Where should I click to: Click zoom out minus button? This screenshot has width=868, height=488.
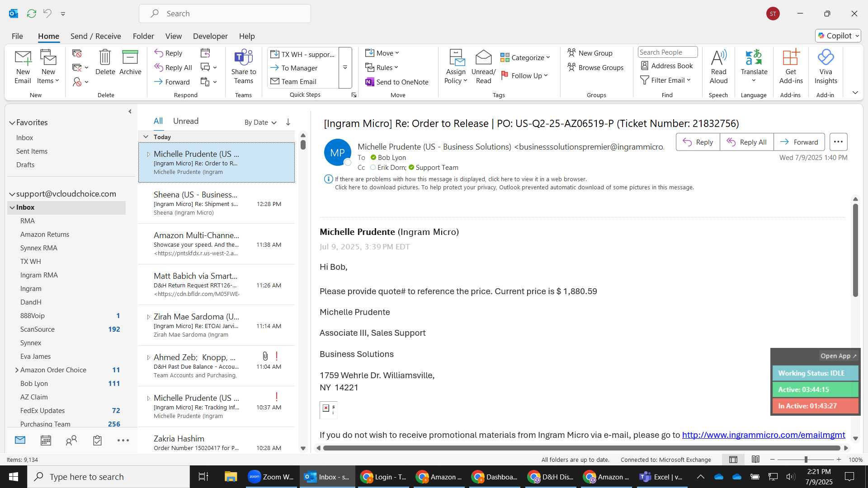772,460
